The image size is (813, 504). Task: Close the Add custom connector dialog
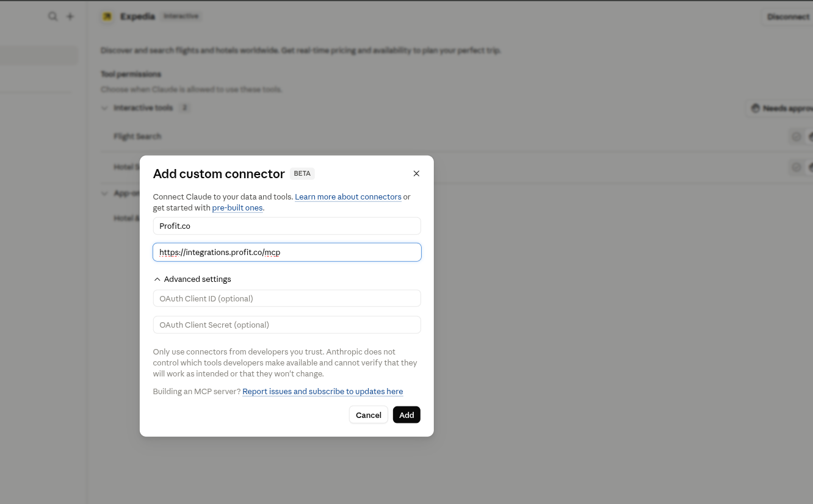pos(416,173)
